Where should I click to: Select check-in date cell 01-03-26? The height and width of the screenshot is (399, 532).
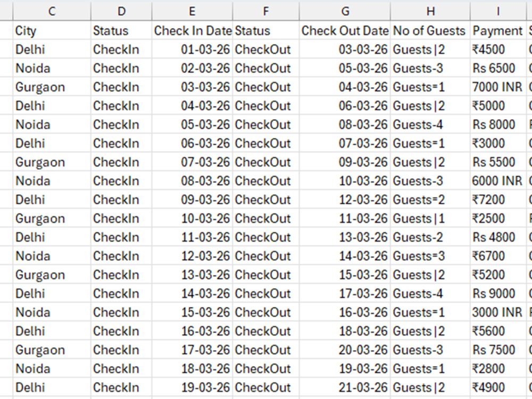192,49
